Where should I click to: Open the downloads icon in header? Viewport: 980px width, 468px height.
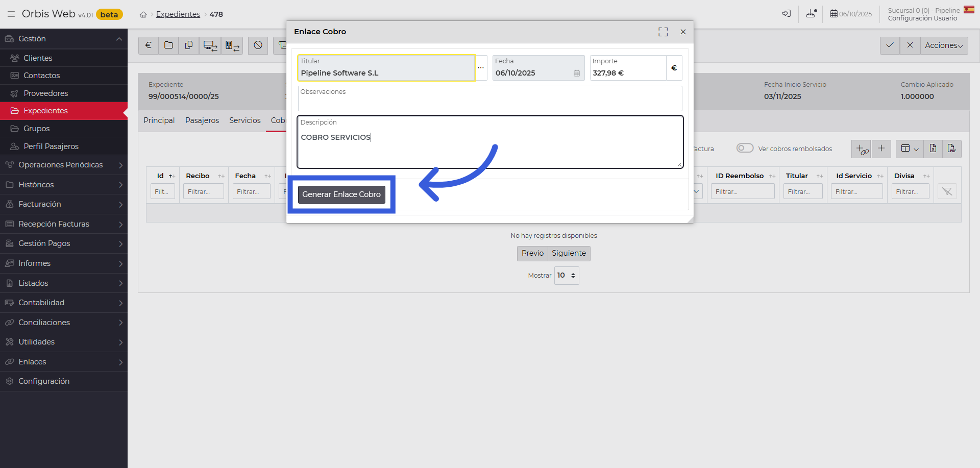coord(812,14)
